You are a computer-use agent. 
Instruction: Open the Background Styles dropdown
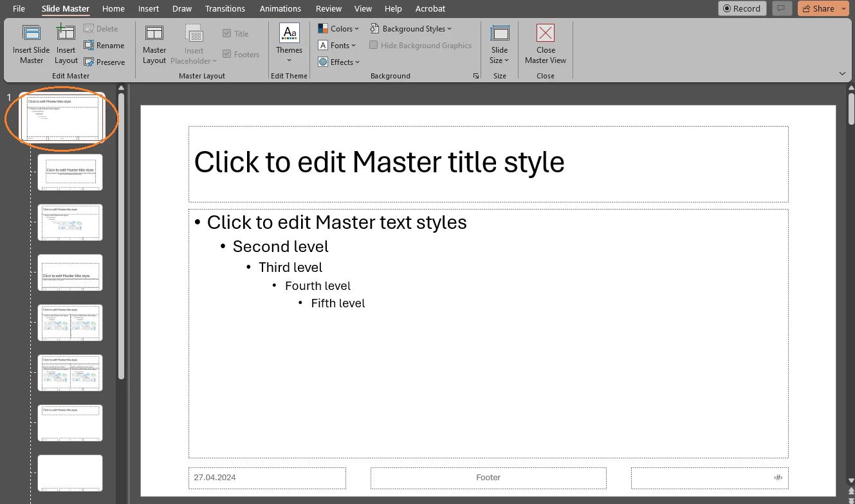[x=410, y=28]
